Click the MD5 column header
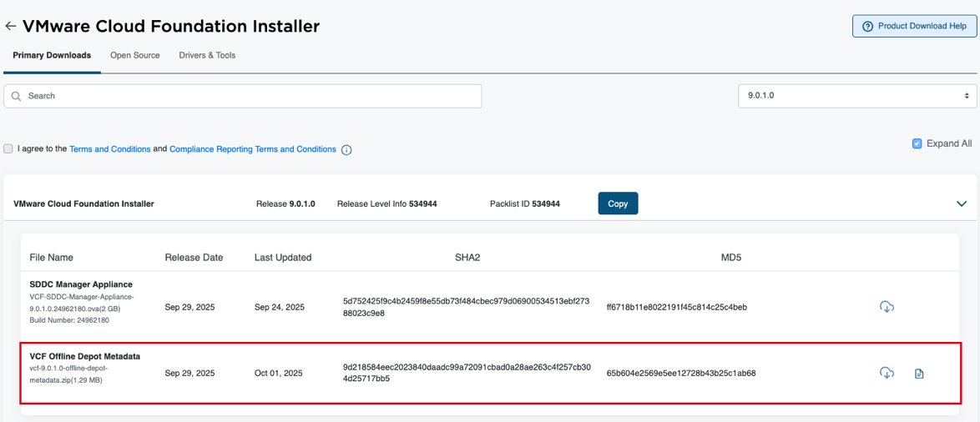Viewport: 980px width, 422px height. (x=731, y=257)
